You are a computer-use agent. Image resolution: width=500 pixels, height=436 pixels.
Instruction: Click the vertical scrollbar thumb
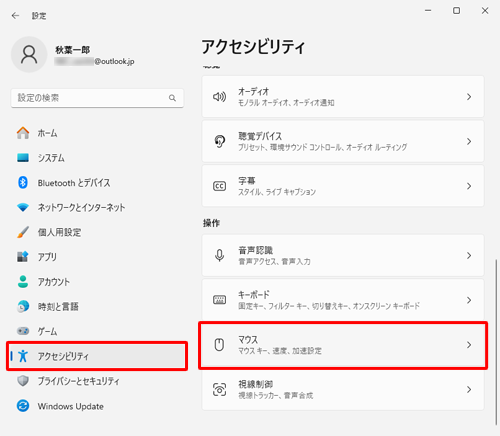(496, 342)
